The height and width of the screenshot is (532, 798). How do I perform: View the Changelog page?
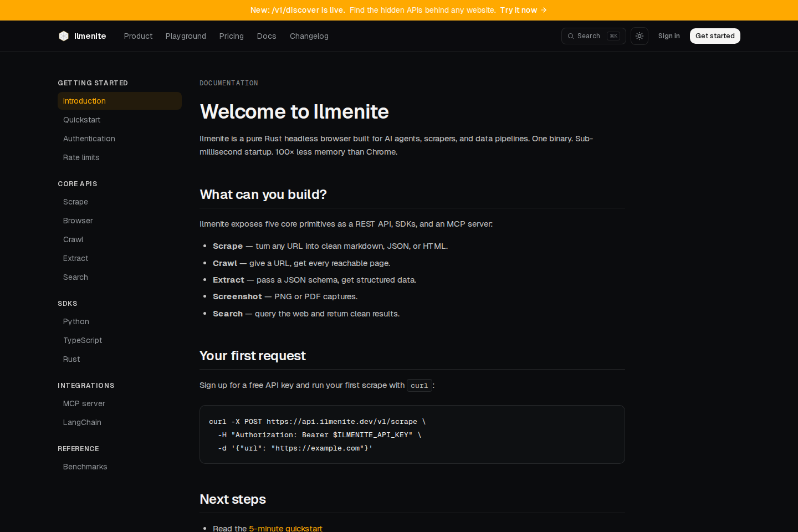coord(309,36)
